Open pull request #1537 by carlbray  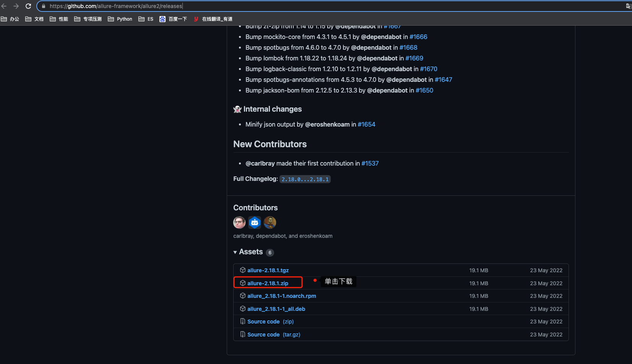coord(370,163)
